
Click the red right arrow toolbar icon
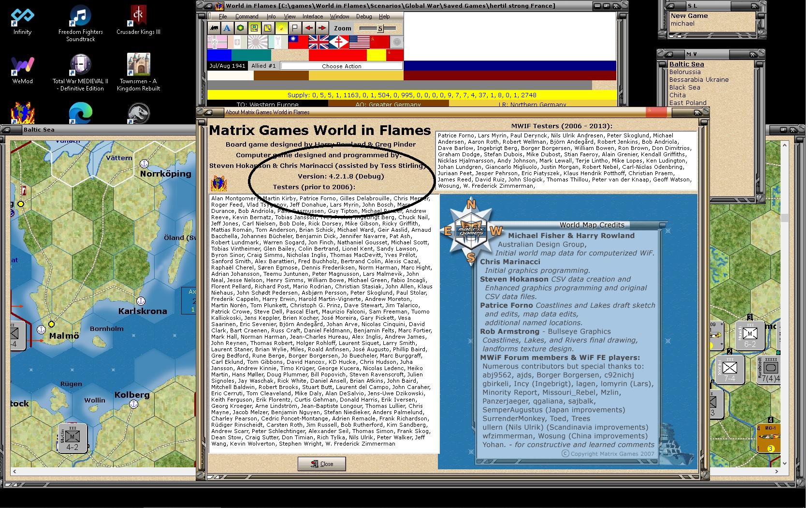point(322,28)
